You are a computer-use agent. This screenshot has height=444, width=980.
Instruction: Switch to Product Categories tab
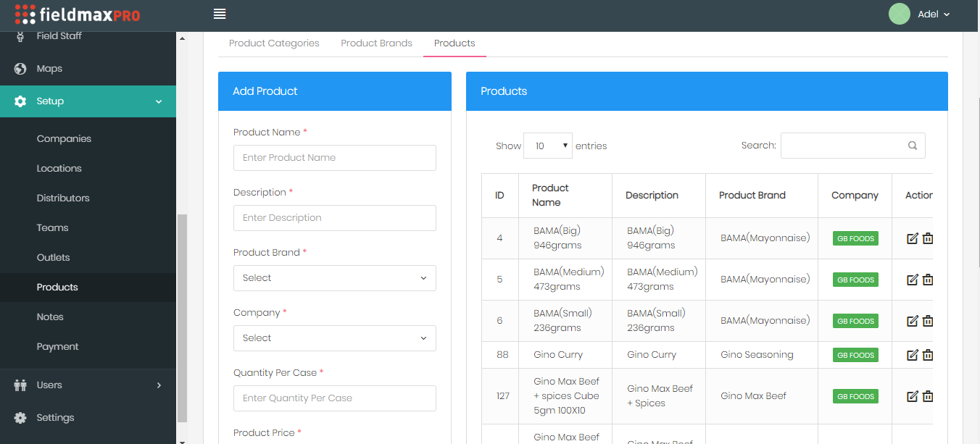click(x=274, y=43)
